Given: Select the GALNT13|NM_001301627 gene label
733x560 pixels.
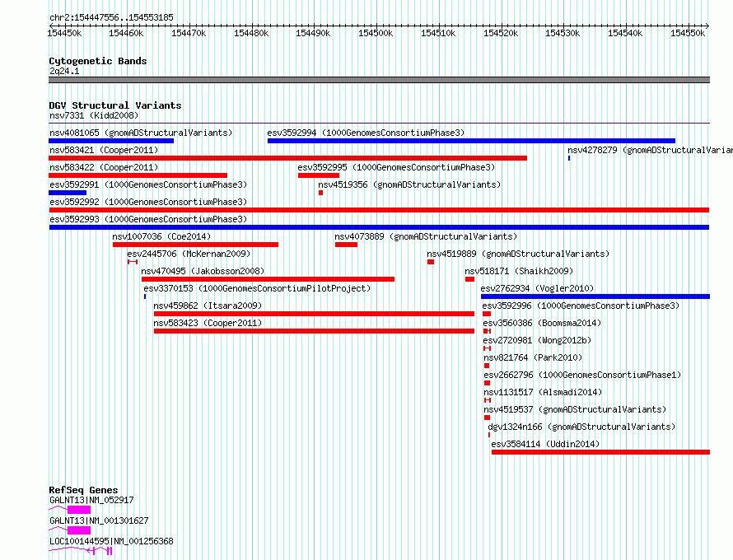Looking at the screenshot, I should [99, 520].
